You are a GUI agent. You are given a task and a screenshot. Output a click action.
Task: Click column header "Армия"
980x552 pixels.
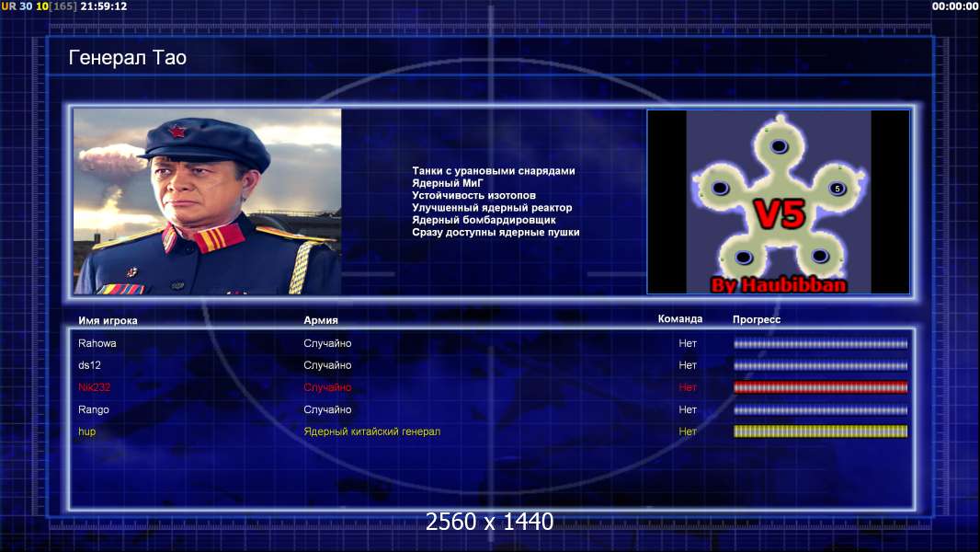(x=321, y=319)
